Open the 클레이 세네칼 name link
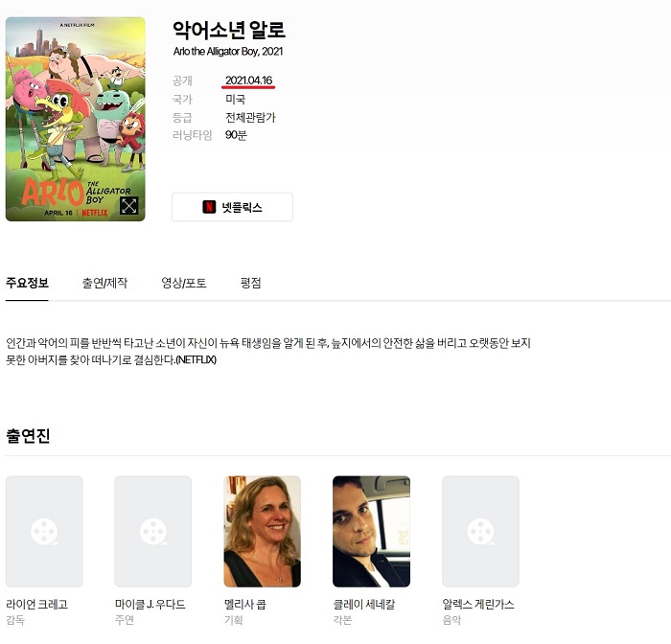This screenshot has width=671, height=644. (364, 604)
